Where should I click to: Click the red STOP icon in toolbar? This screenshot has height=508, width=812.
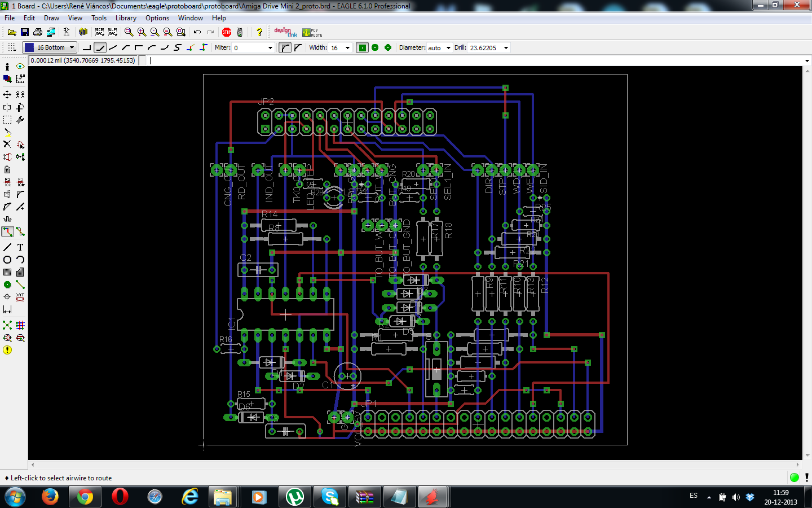point(227,32)
